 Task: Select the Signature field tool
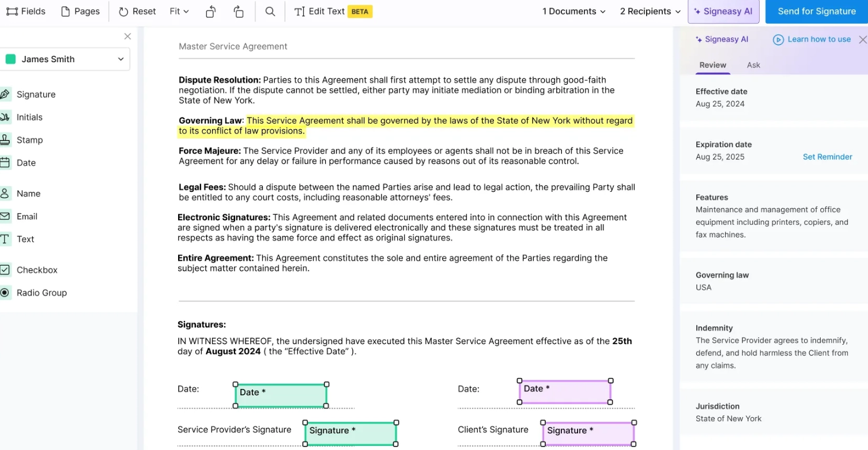pos(36,94)
